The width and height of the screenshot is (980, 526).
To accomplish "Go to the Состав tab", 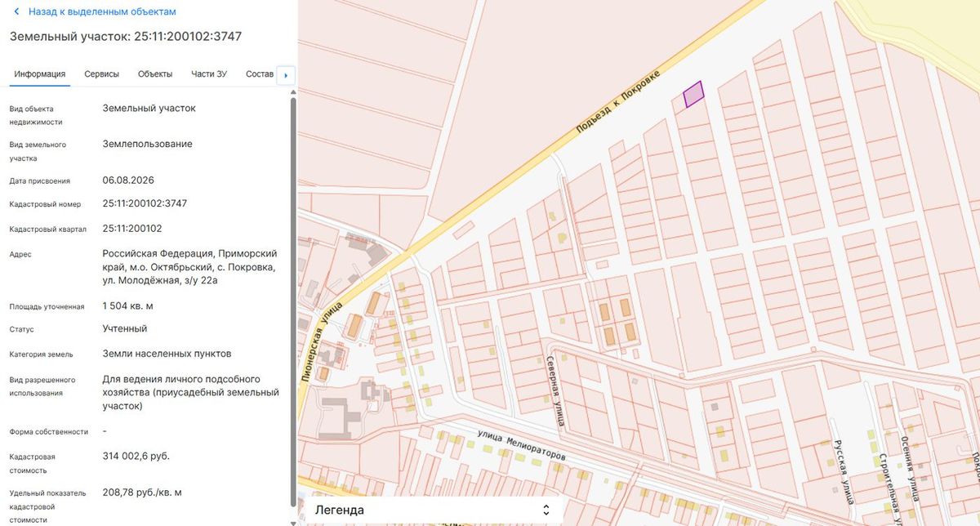I will pos(260,74).
